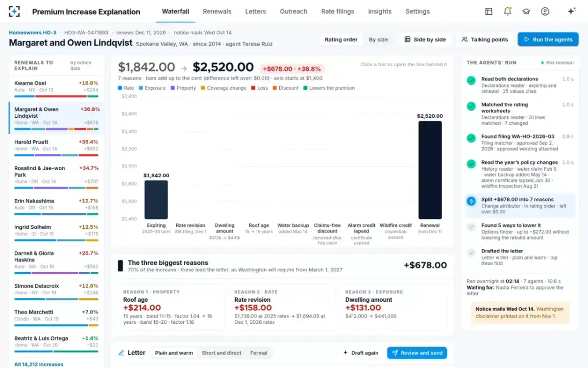Click the graduation cap help icon

[x=526, y=11]
